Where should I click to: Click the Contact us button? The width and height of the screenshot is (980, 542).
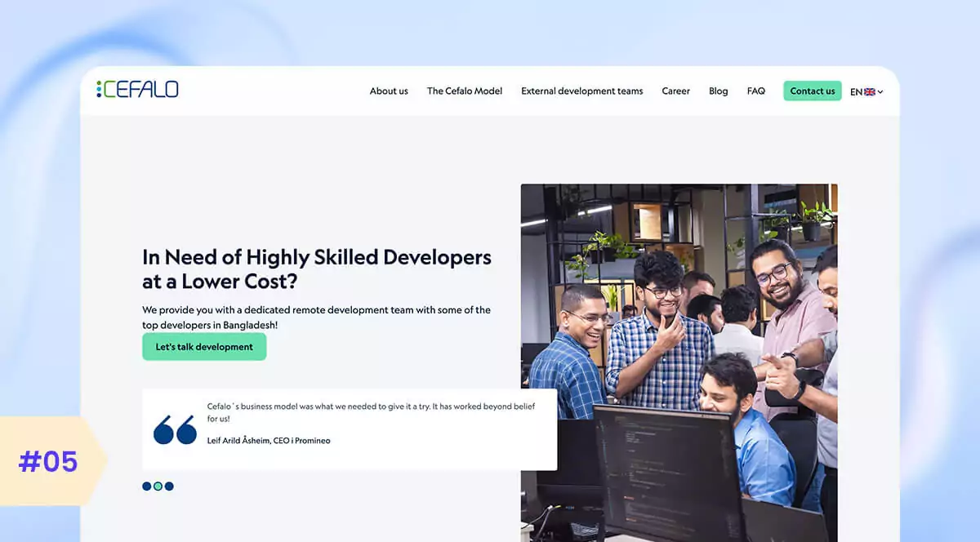click(813, 91)
